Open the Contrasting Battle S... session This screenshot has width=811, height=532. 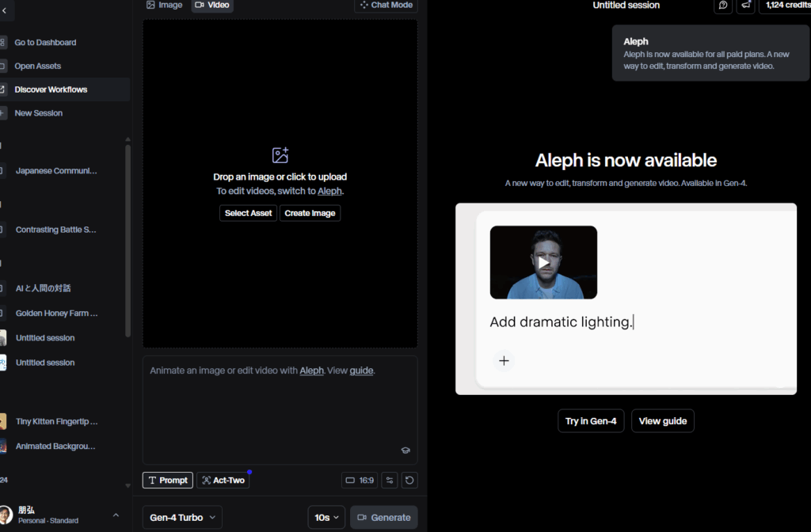click(x=56, y=230)
